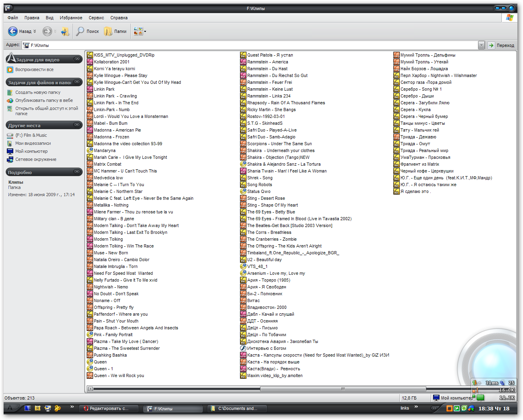523x420 pixels.
Task: Collapse the Подробно panel
Action: (77, 172)
